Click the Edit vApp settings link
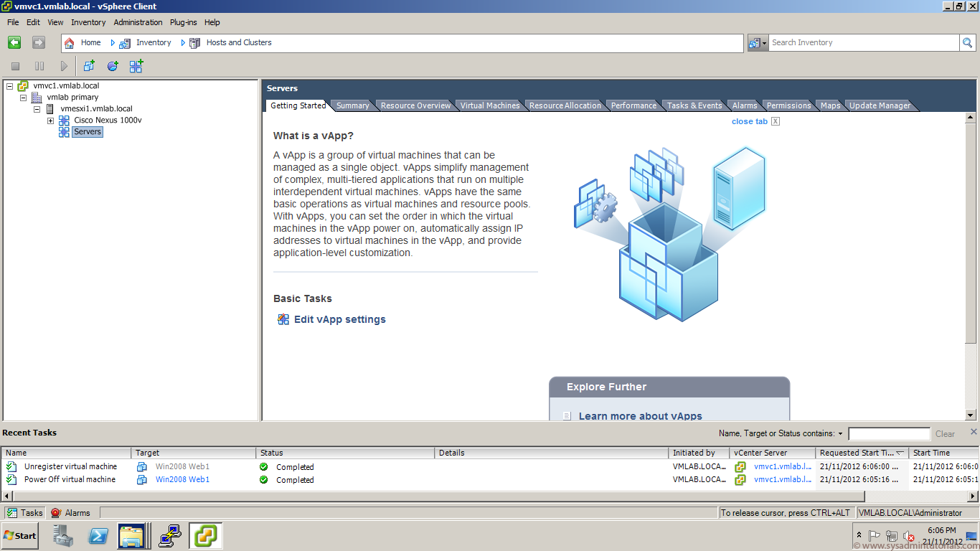 [x=340, y=319]
